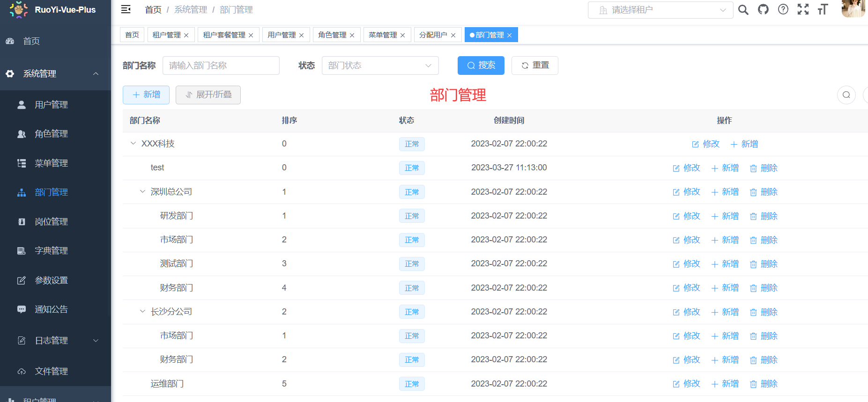The image size is (868, 402).
Task: Close the active 部门管理 tab
Action: pos(509,36)
